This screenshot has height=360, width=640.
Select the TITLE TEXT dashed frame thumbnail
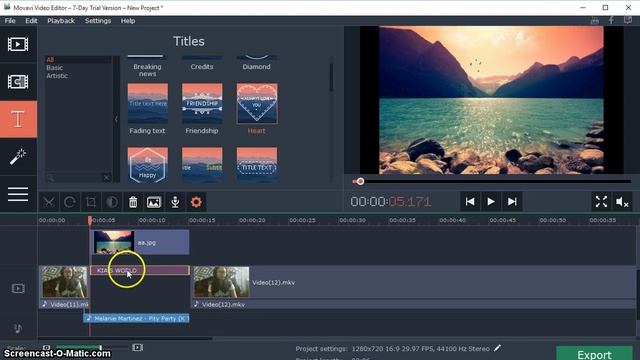pos(257,165)
